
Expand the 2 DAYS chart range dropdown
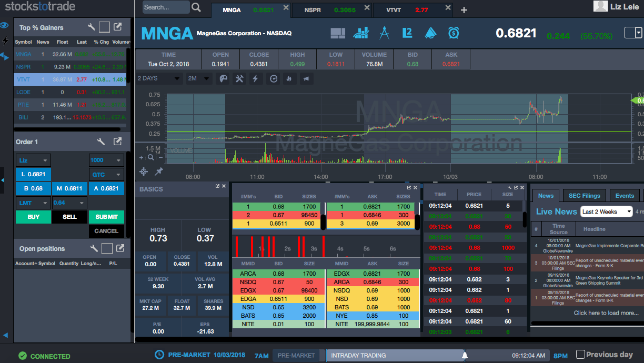pos(158,78)
